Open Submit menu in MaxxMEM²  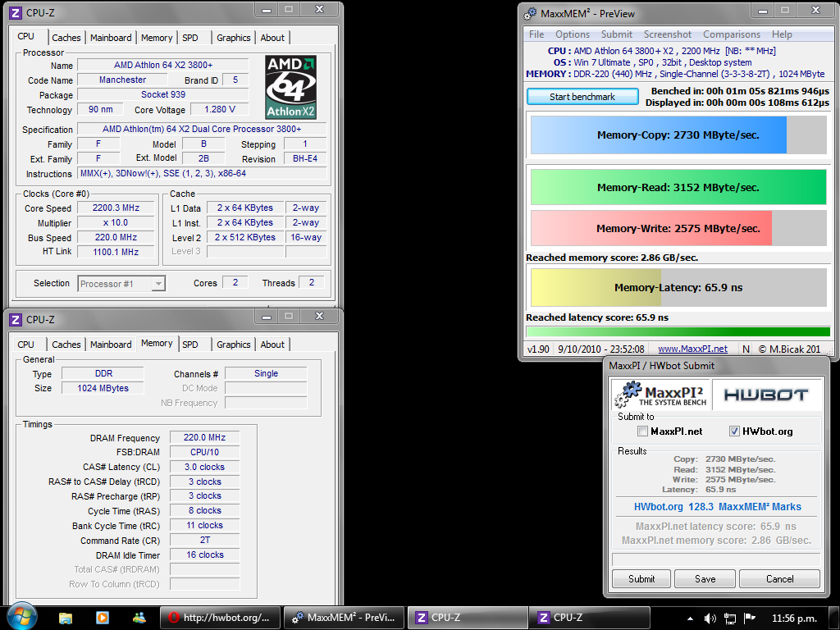[x=617, y=34]
